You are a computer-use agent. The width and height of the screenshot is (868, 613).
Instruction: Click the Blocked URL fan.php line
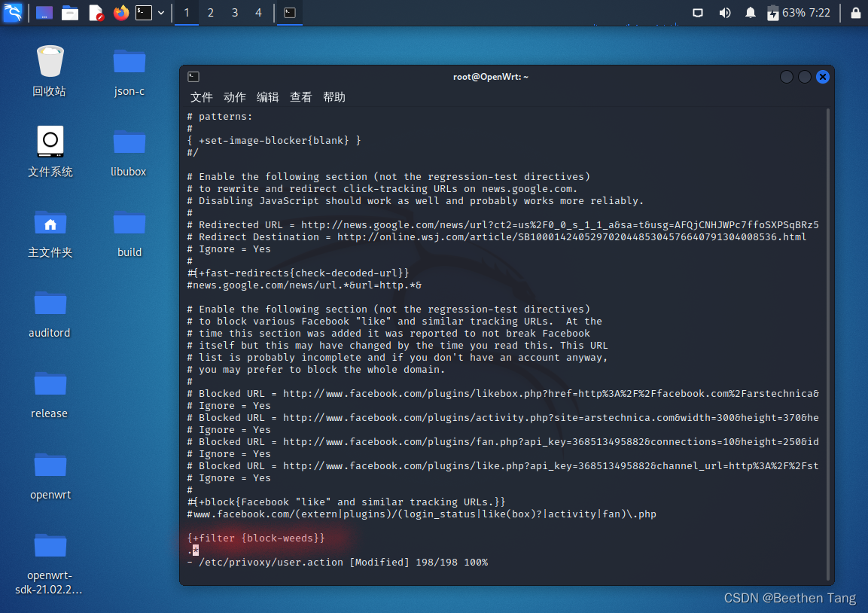503,442
